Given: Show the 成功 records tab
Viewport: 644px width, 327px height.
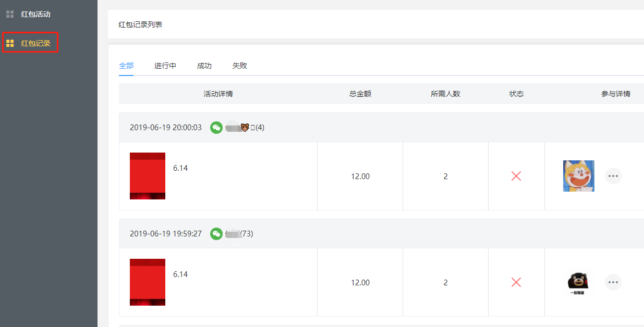Looking at the screenshot, I should [204, 66].
